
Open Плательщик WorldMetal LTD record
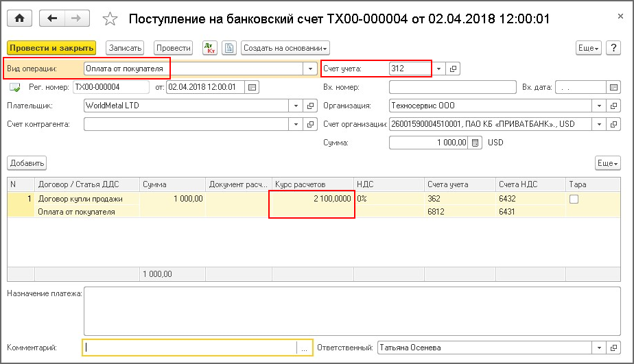tap(309, 106)
